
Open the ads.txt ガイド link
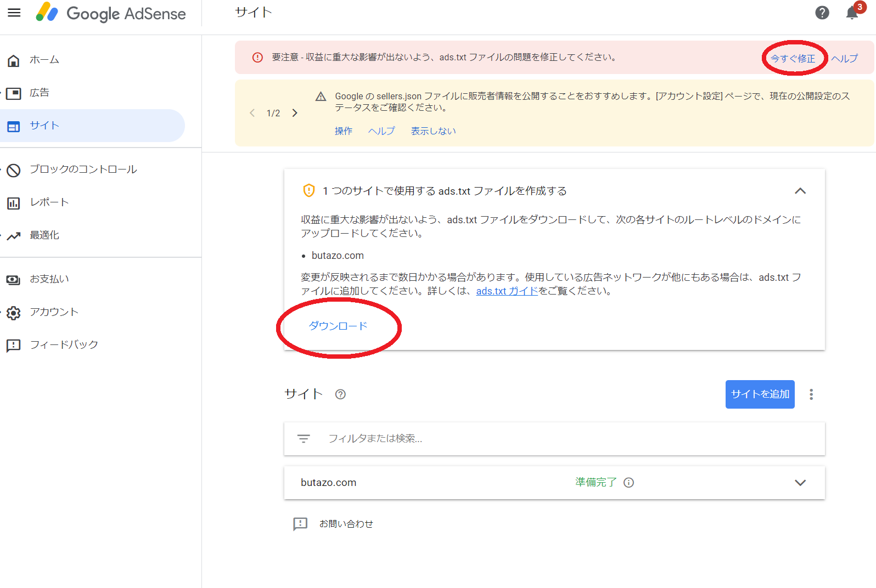[x=507, y=291]
